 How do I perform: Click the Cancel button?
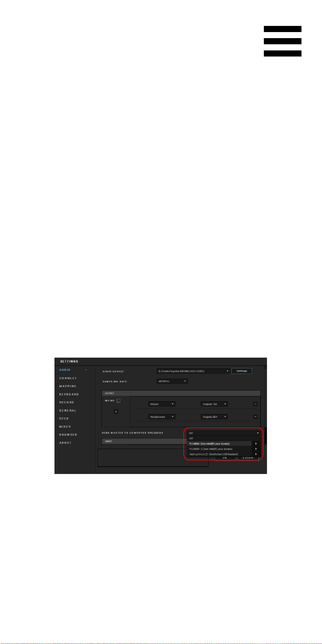tap(248, 458)
